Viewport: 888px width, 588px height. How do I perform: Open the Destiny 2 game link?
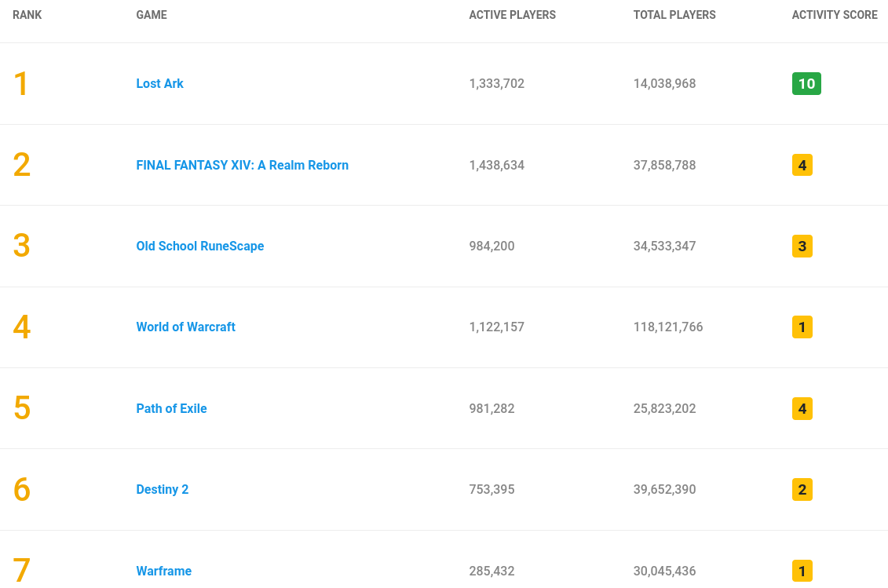[x=162, y=490]
